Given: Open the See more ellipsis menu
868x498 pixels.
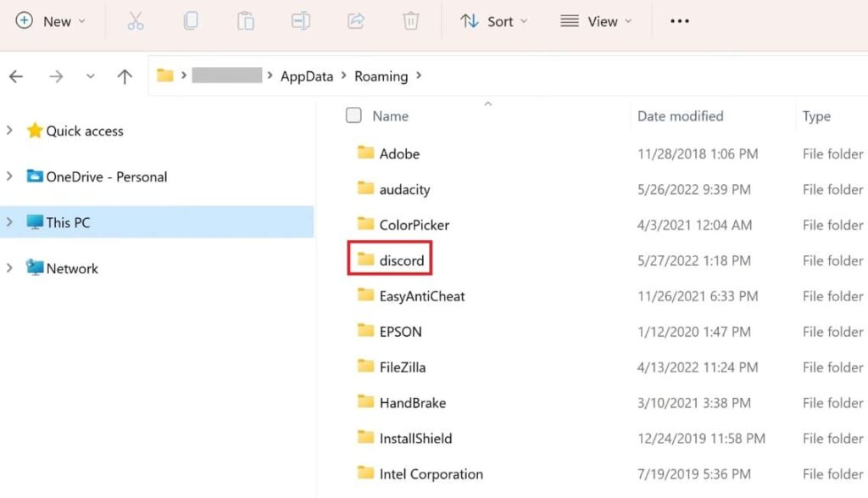Looking at the screenshot, I should pos(678,21).
